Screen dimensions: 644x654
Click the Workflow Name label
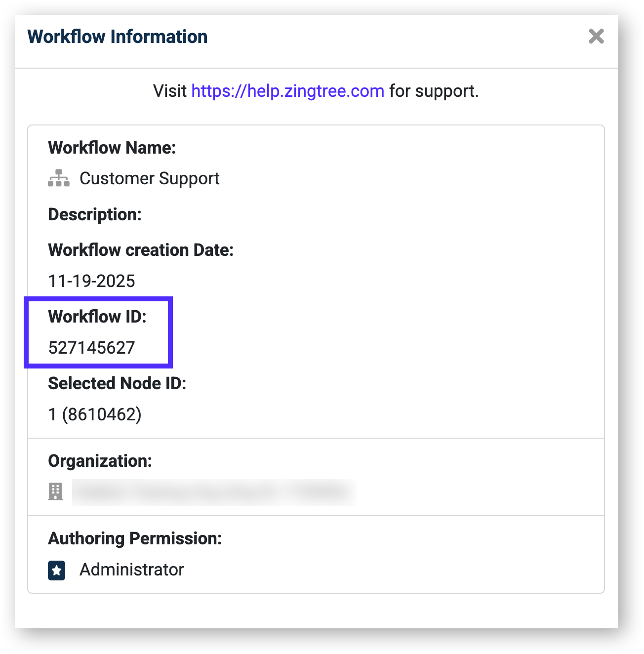tap(112, 148)
